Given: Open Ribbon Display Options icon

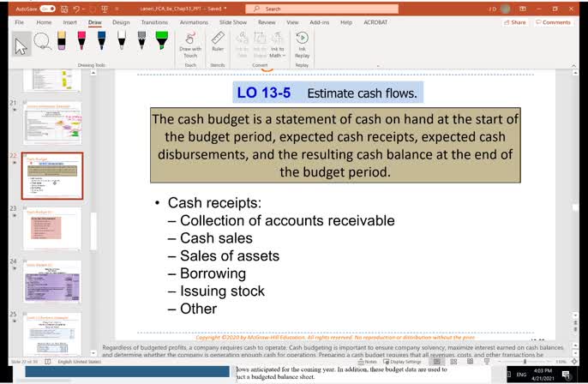Looking at the screenshot, I should pyautogui.click(x=523, y=9).
